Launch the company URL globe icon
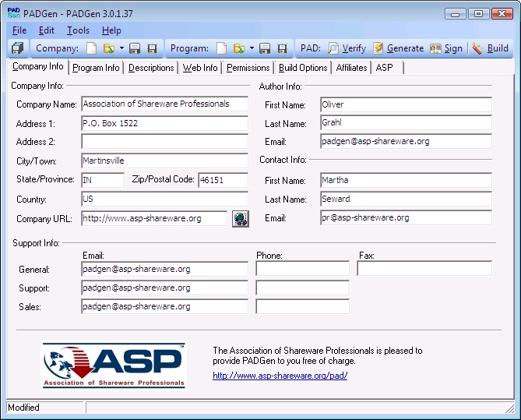This screenshot has height=420, width=521. [240, 219]
